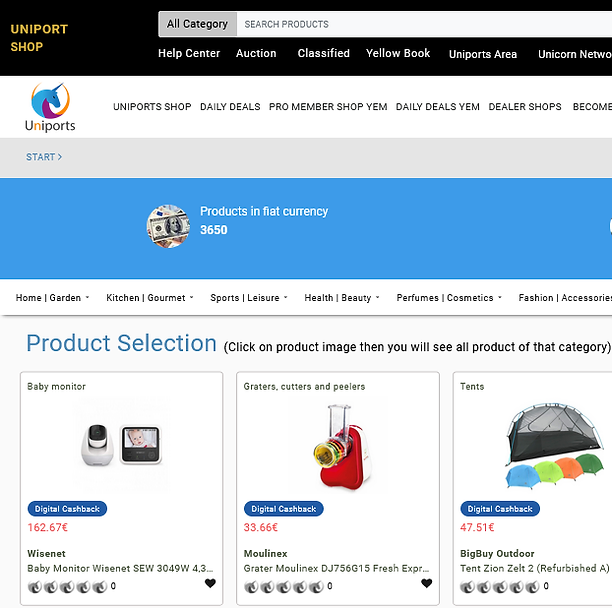Click the dollar bills currency icon
Image resolution: width=612 pixels, height=608 pixels.
coord(168,226)
